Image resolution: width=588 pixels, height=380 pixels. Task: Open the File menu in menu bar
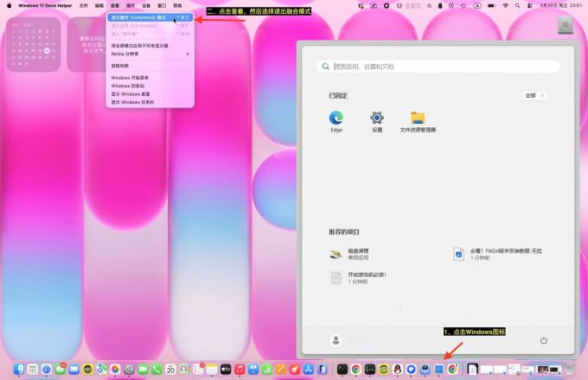pos(84,6)
